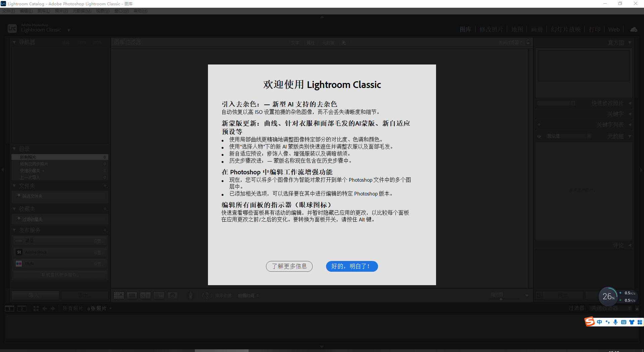Open the 拍摄时间 sort order dropdown
Viewport: 644px width, 352px height.
(x=248, y=296)
